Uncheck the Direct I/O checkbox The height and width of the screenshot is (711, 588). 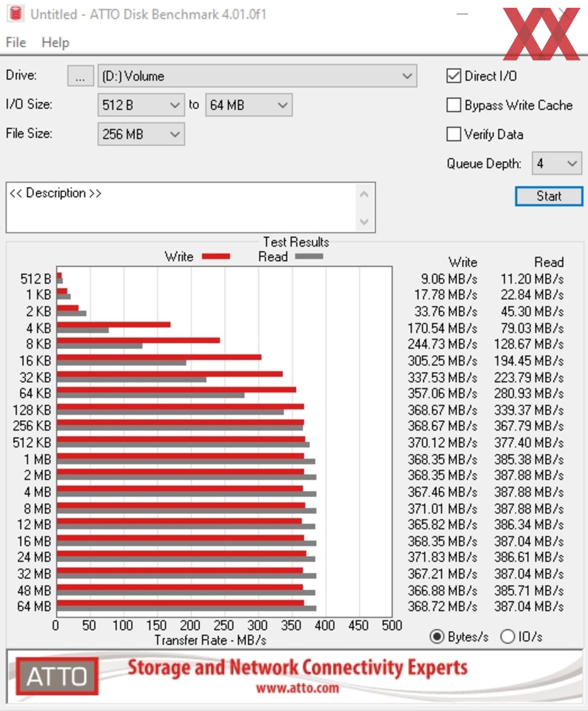pos(454,76)
